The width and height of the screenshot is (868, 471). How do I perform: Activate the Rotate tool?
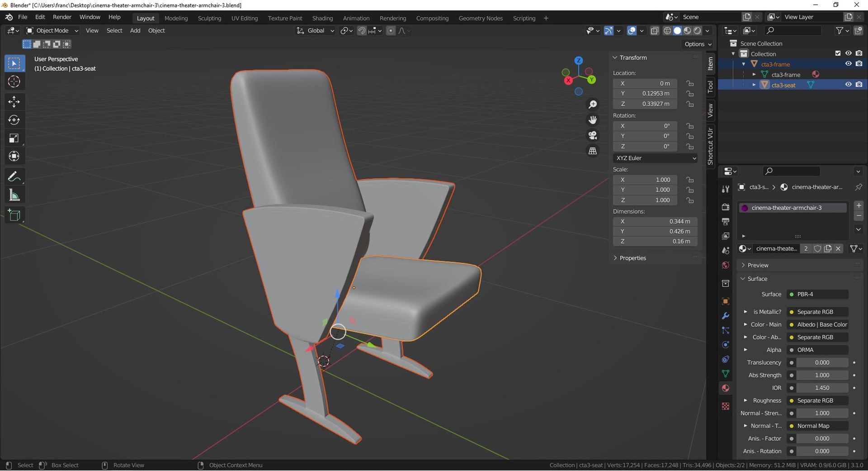(x=14, y=120)
